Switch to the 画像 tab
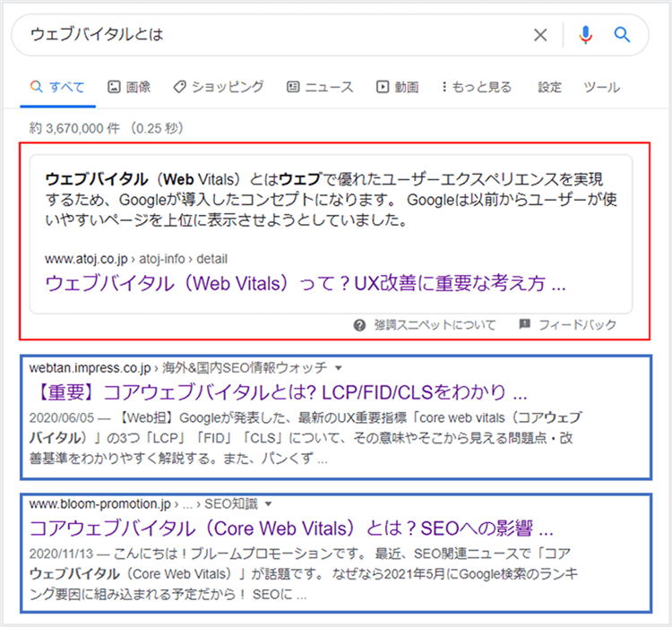This screenshot has width=672, height=627. (x=129, y=87)
